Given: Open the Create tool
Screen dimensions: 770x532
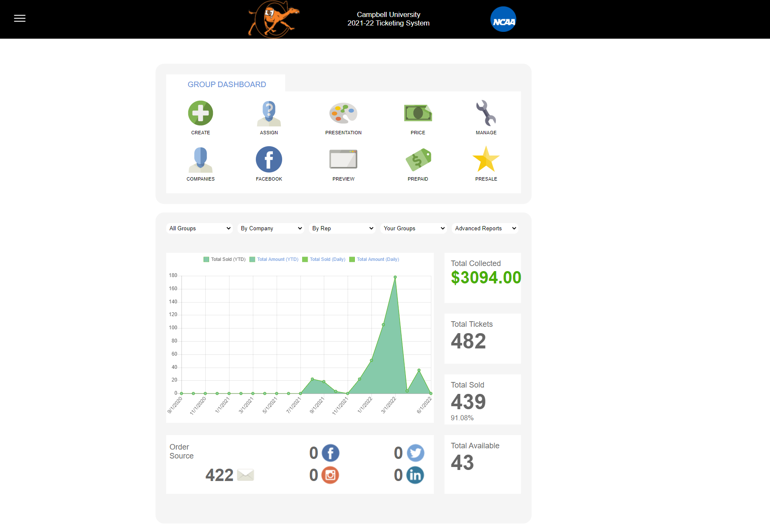Looking at the screenshot, I should (200, 113).
